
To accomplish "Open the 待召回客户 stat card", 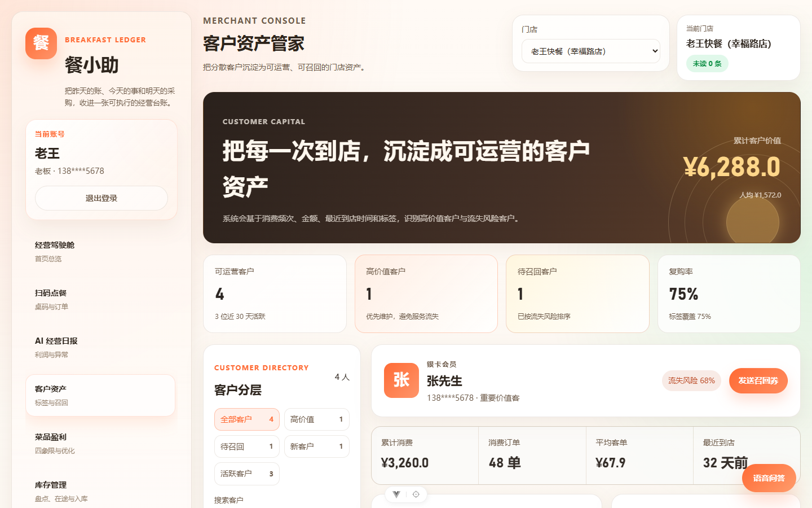I will click(x=577, y=294).
